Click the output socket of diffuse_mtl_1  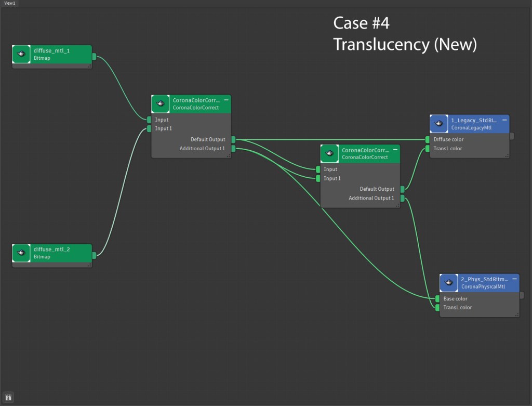94,56
